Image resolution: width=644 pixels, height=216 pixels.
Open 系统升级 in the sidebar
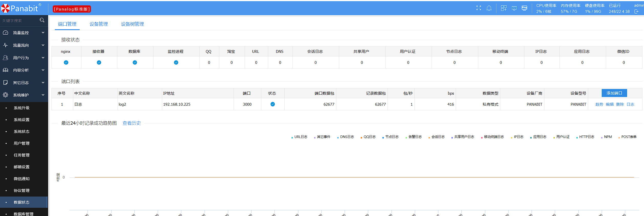click(22, 108)
